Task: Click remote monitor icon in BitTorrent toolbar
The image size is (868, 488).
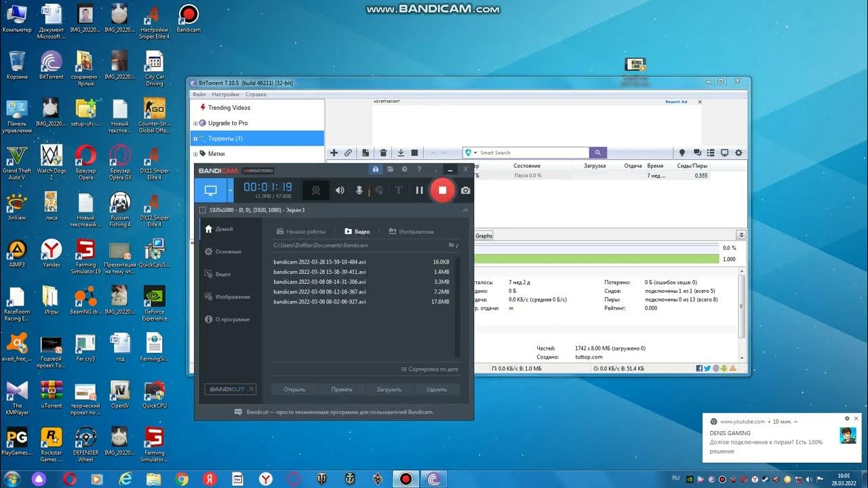Action: (724, 153)
